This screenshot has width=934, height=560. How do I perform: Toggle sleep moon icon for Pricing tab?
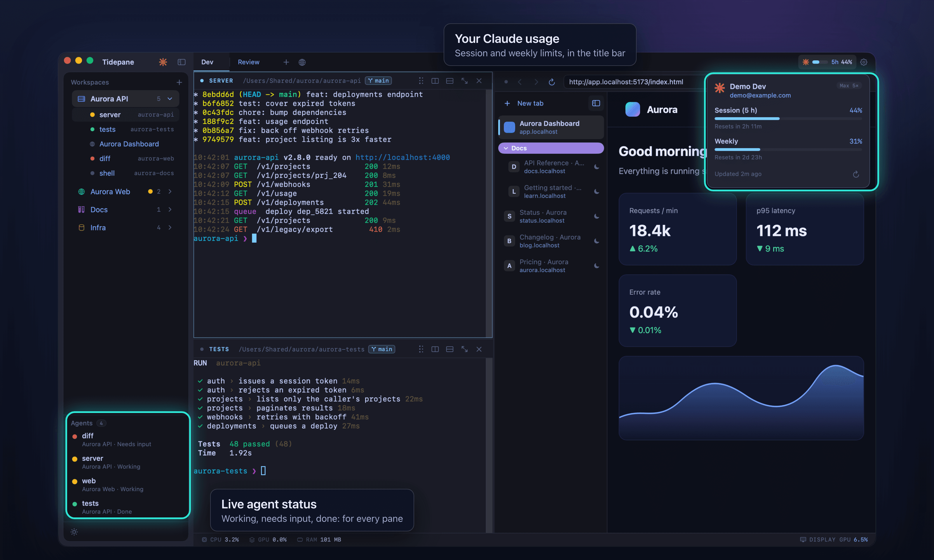(597, 266)
